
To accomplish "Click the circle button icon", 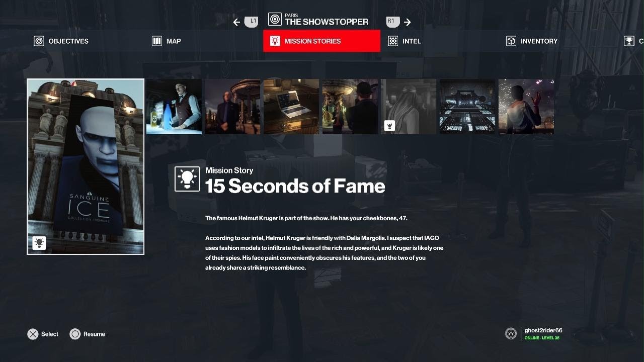I will 75,334.
